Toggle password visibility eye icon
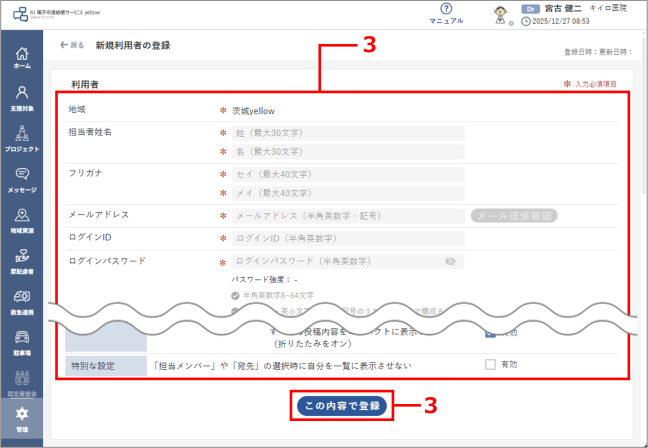Screen dimensions: 648x448 coord(450,262)
